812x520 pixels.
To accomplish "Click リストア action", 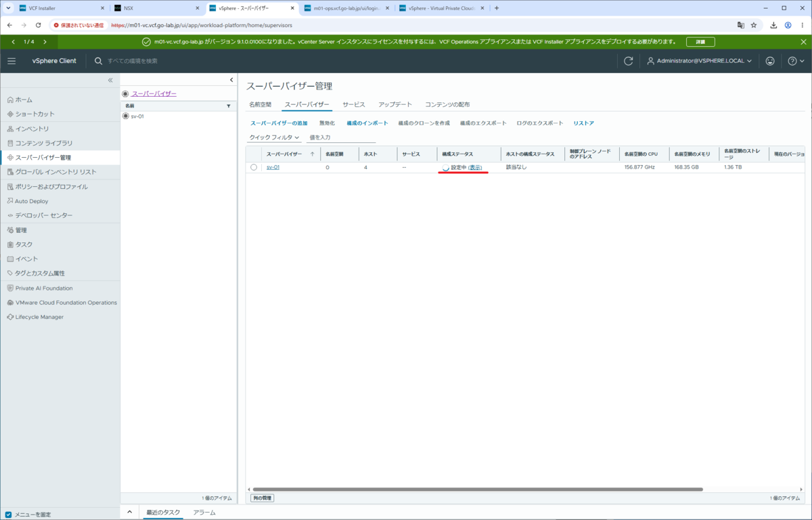I will [584, 123].
